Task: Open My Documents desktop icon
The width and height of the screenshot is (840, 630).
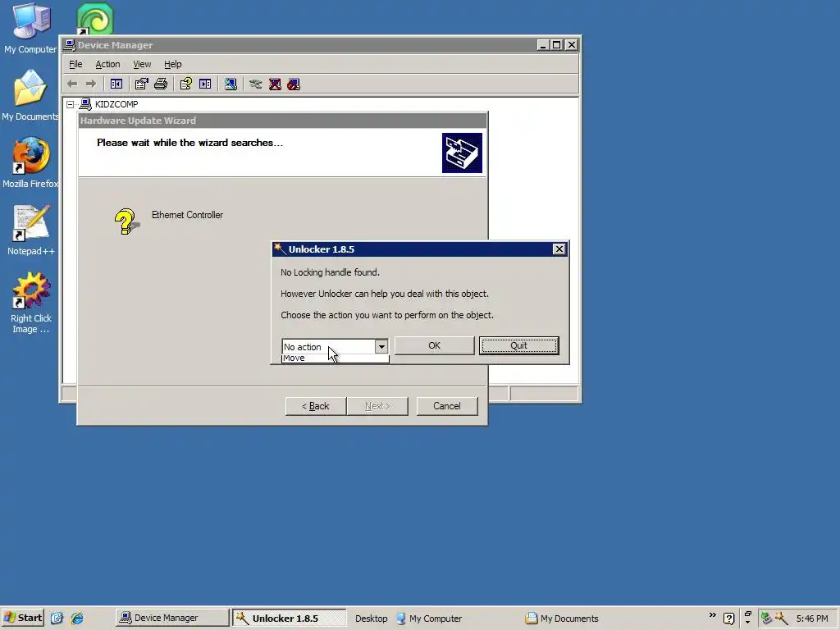Action: [30, 95]
